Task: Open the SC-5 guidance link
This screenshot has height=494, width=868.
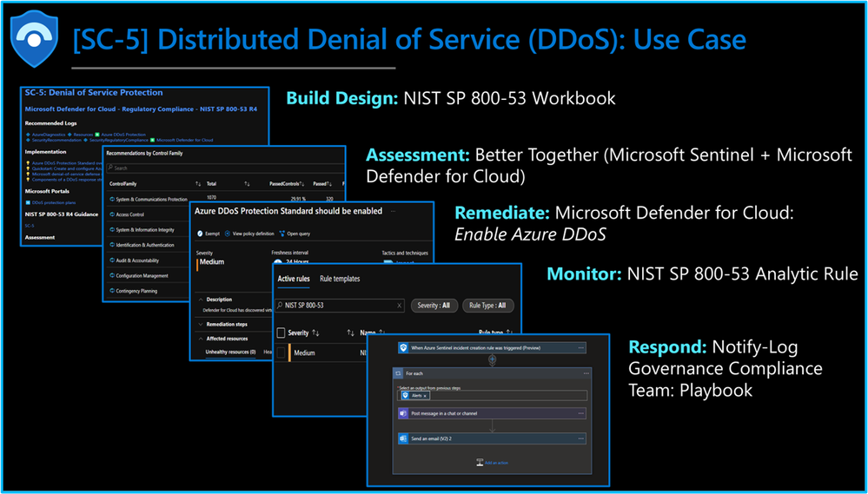Action: tap(30, 226)
